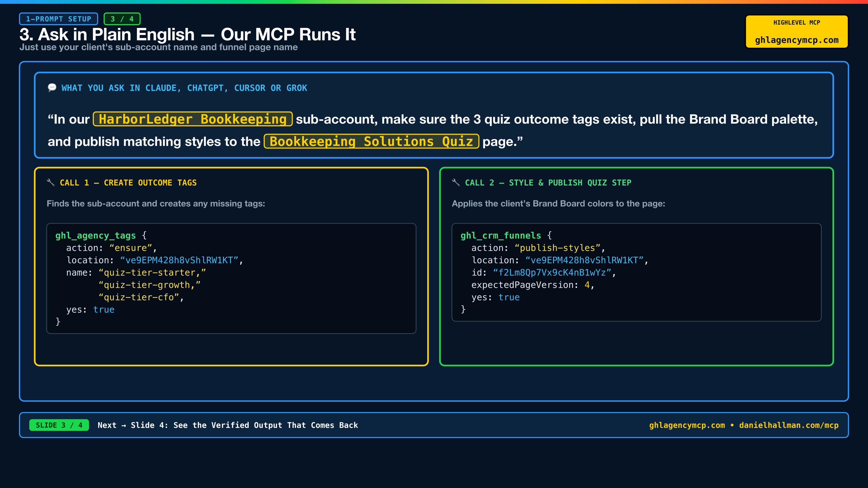The height and width of the screenshot is (488, 868).
Task: Click the CALL 2 — STYLE & PUBLISH heading
Action: [x=548, y=182]
